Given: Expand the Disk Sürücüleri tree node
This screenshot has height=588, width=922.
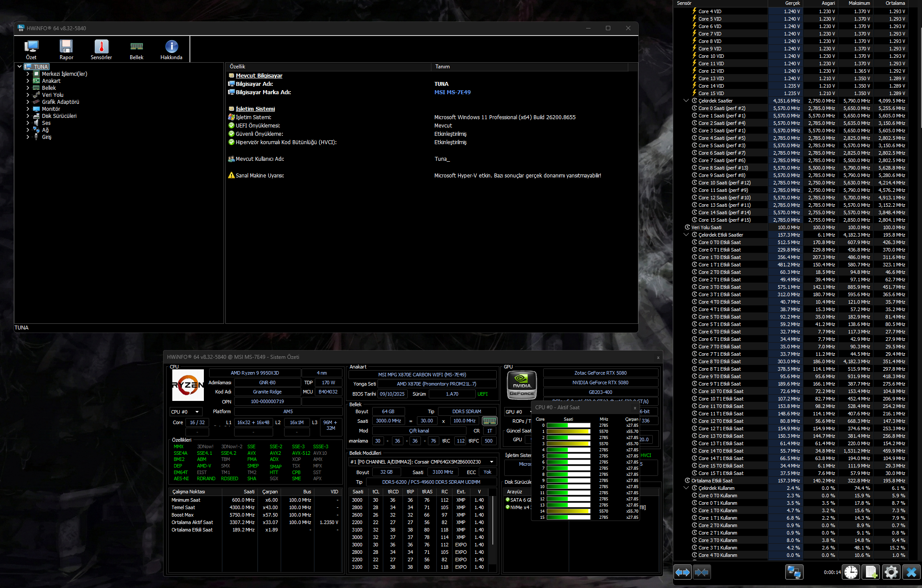Looking at the screenshot, I should 28,116.
